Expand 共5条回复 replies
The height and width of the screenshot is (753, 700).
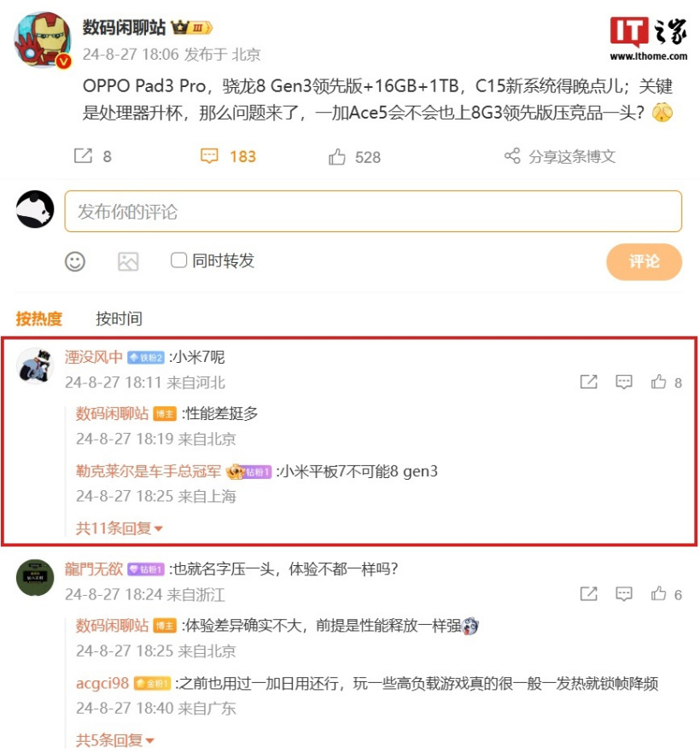[x=114, y=740]
